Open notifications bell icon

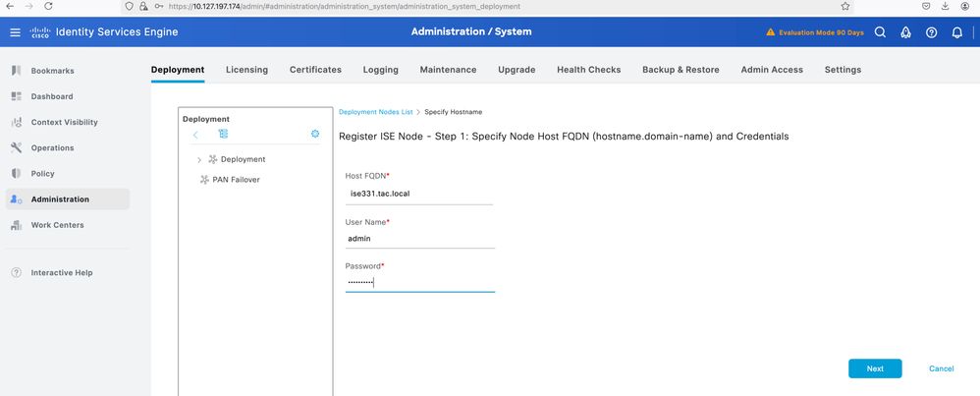956,32
